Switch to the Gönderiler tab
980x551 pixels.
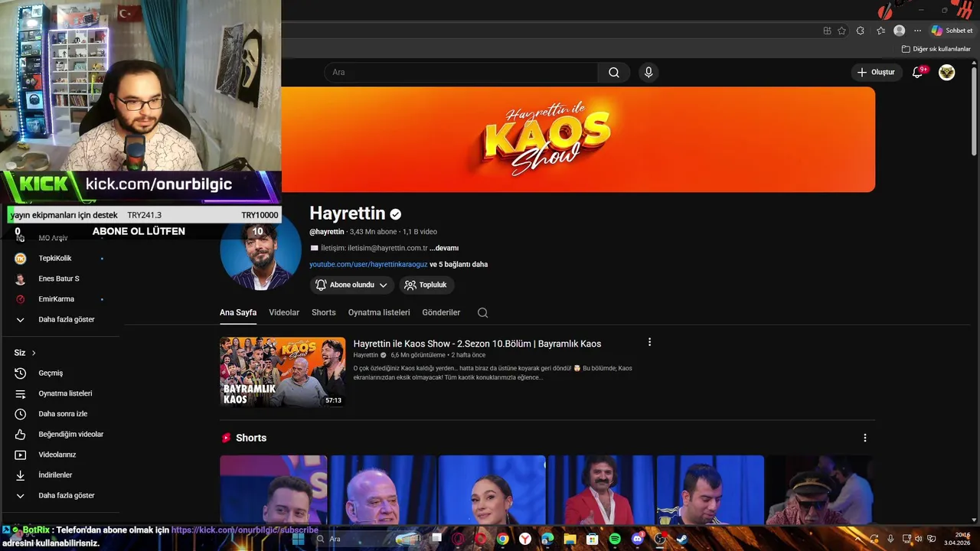coord(441,312)
